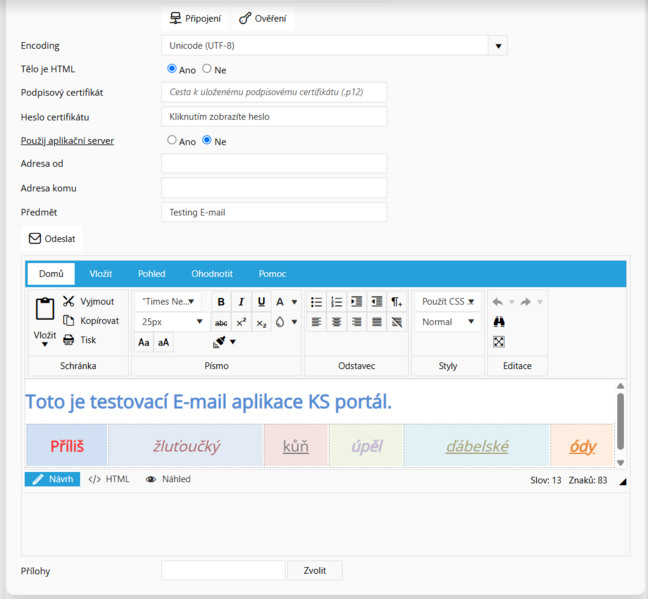Switch to the Pomoc ribbon tab
Screen dimensions: 648x599
click(x=272, y=274)
